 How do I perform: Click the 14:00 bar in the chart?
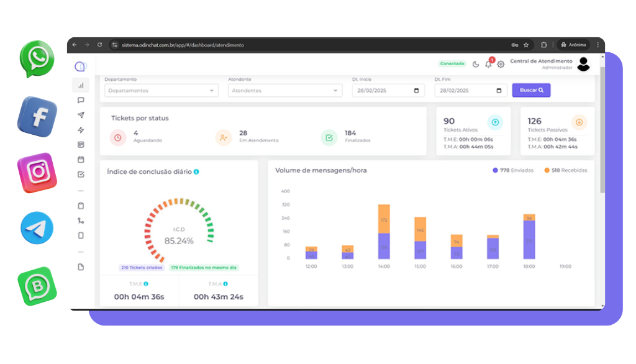(384, 232)
